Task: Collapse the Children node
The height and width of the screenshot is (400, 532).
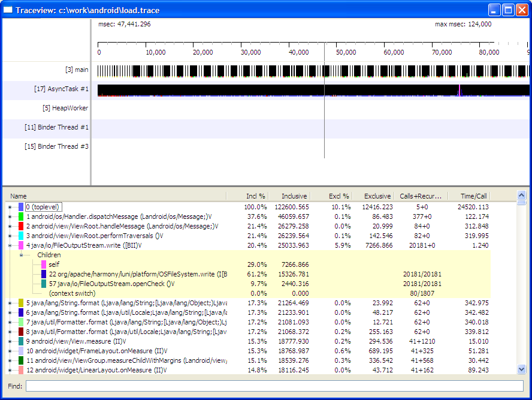Action: click(x=21, y=255)
